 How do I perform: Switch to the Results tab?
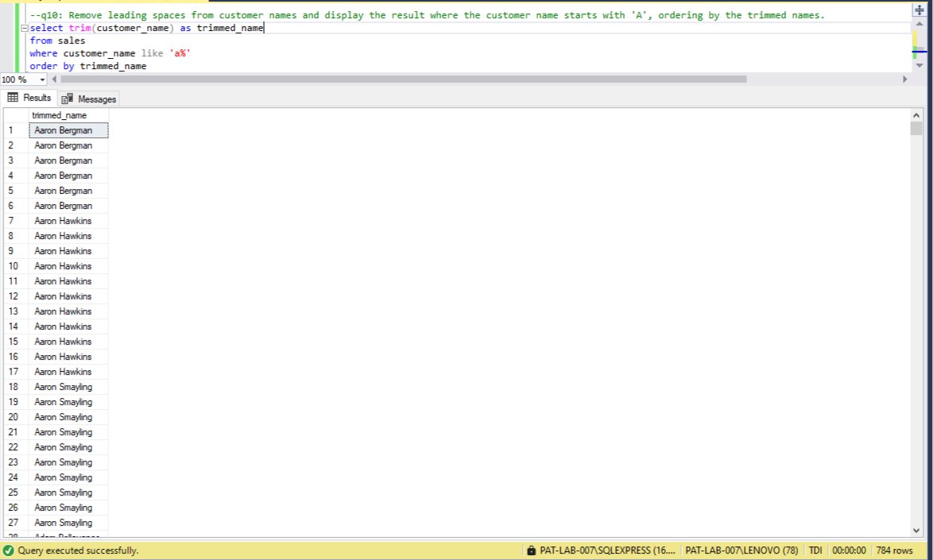click(x=29, y=98)
